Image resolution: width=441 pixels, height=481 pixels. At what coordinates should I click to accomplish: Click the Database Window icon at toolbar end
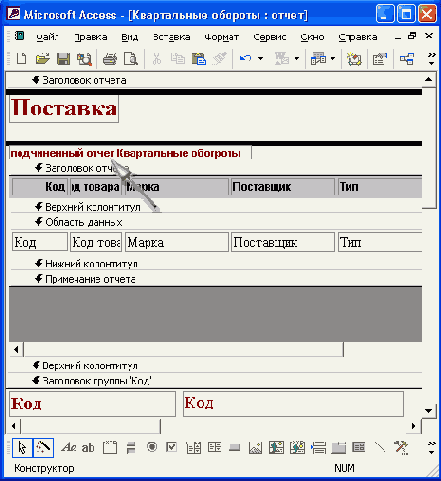click(x=407, y=59)
